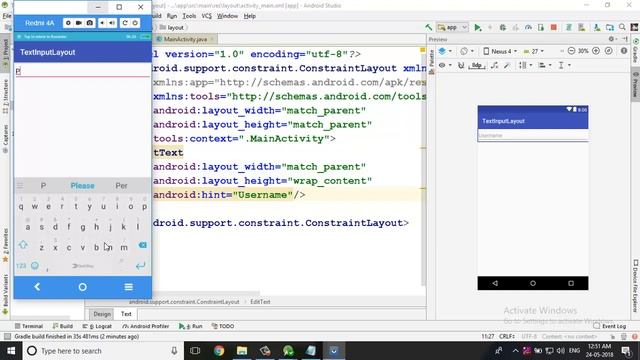Image resolution: width=640 pixels, height=360 pixels.
Task: Click the Make Project hammer icon
Action: (429, 27)
